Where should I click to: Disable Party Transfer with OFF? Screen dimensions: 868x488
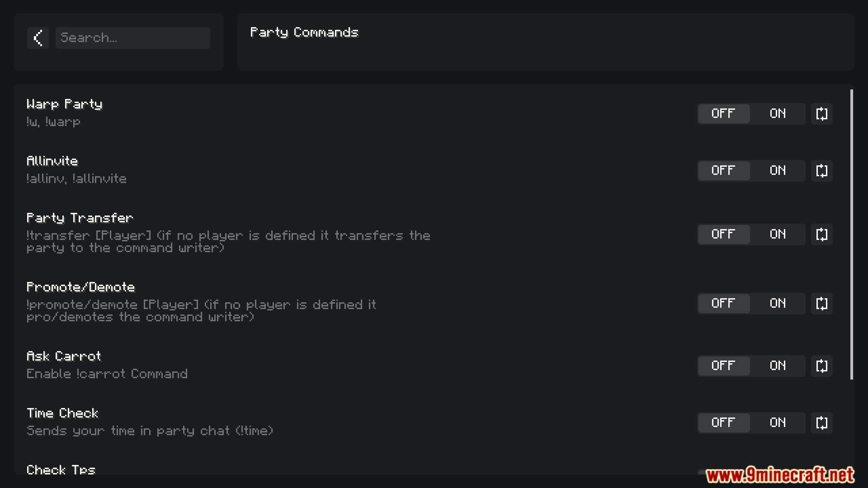(x=723, y=234)
